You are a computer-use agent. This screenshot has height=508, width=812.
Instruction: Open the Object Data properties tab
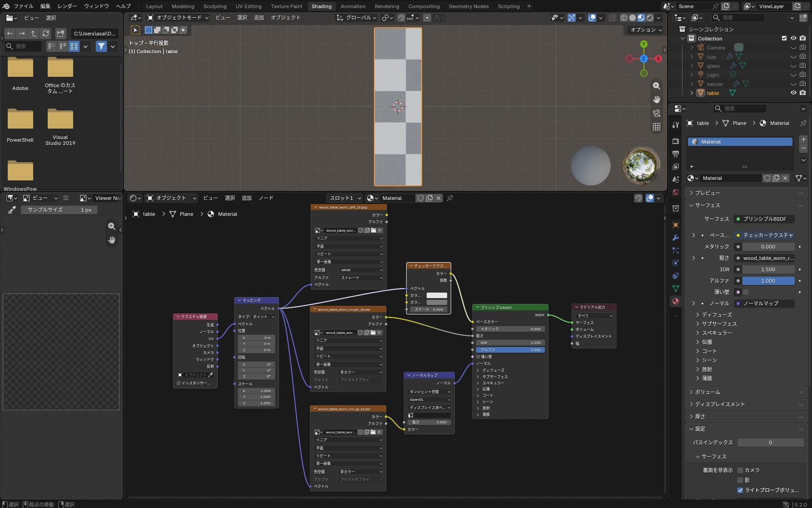[x=676, y=288]
